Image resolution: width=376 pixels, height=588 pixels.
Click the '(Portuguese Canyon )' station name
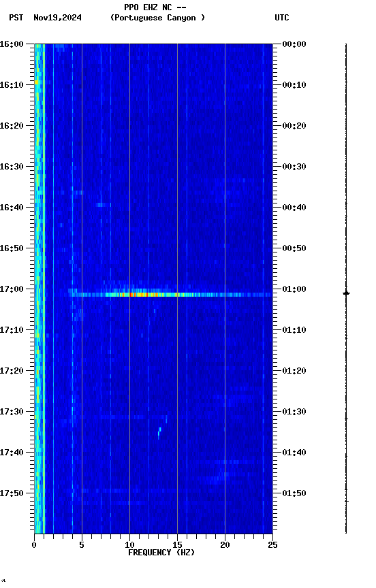(x=157, y=18)
